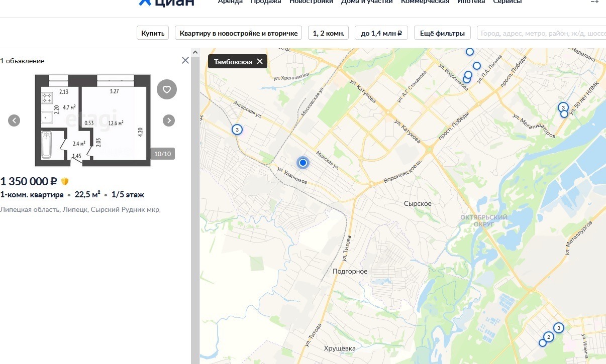Click the verified shield icon by price
This screenshot has height=364, width=606.
tap(65, 181)
